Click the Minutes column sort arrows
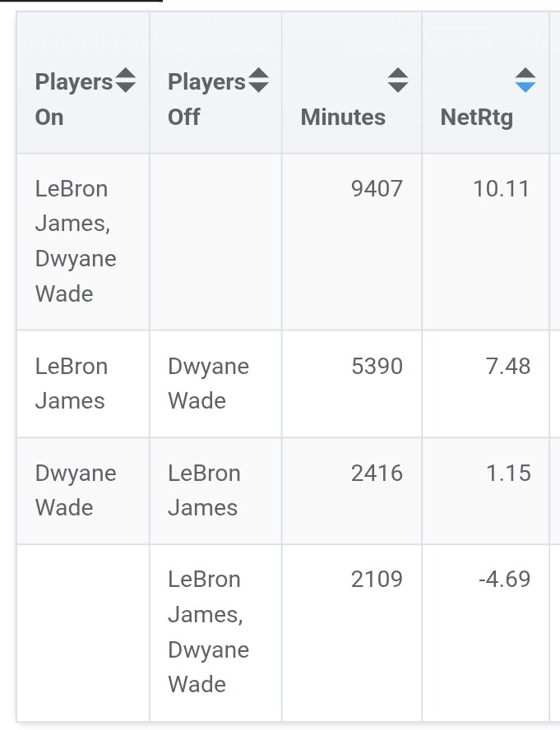 (x=398, y=81)
